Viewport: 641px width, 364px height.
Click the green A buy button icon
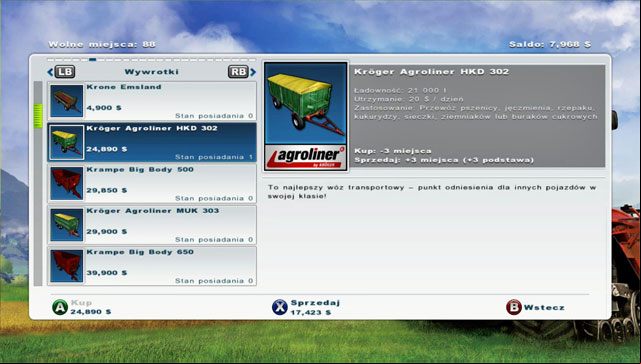click(x=60, y=307)
